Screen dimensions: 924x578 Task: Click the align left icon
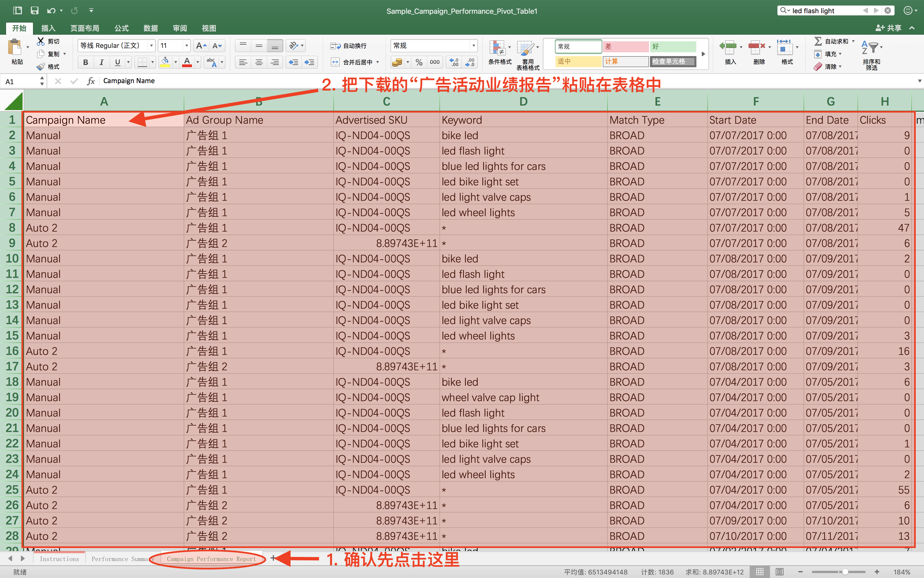tap(243, 62)
